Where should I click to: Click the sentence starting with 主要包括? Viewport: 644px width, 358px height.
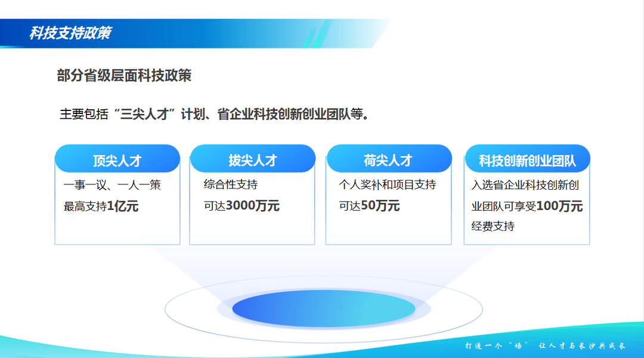pos(214,114)
